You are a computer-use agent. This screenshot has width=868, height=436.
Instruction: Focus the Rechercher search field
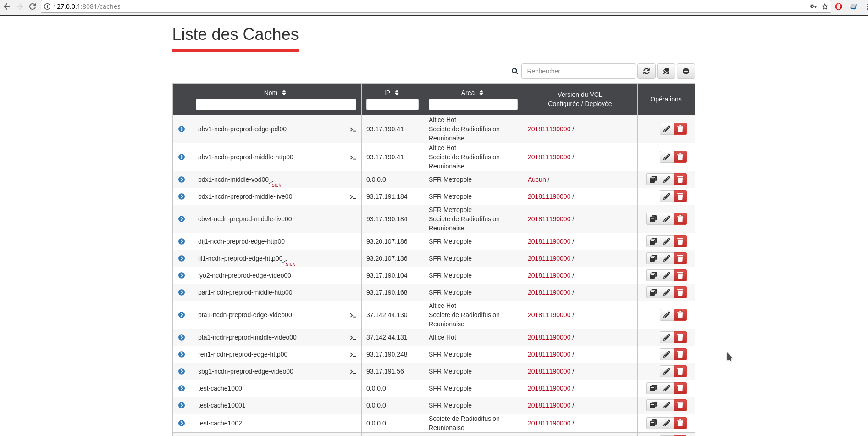pyautogui.click(x=579, y=71)
